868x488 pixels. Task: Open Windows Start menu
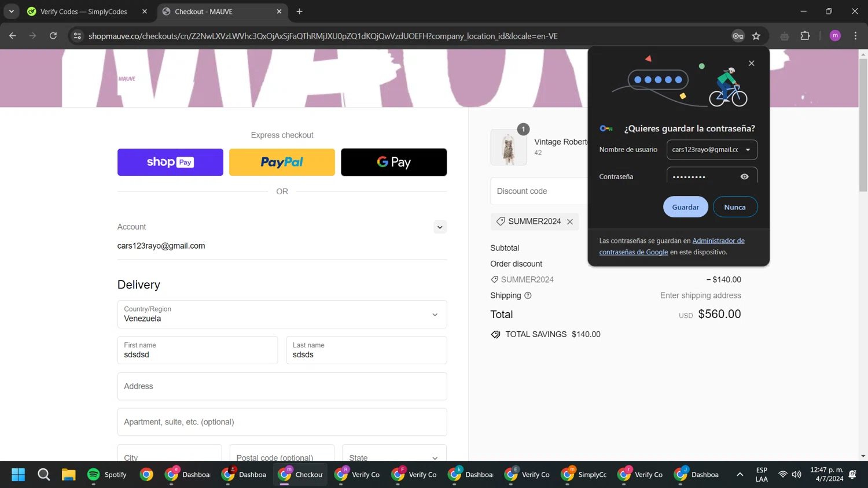click(x=19, y=475)
